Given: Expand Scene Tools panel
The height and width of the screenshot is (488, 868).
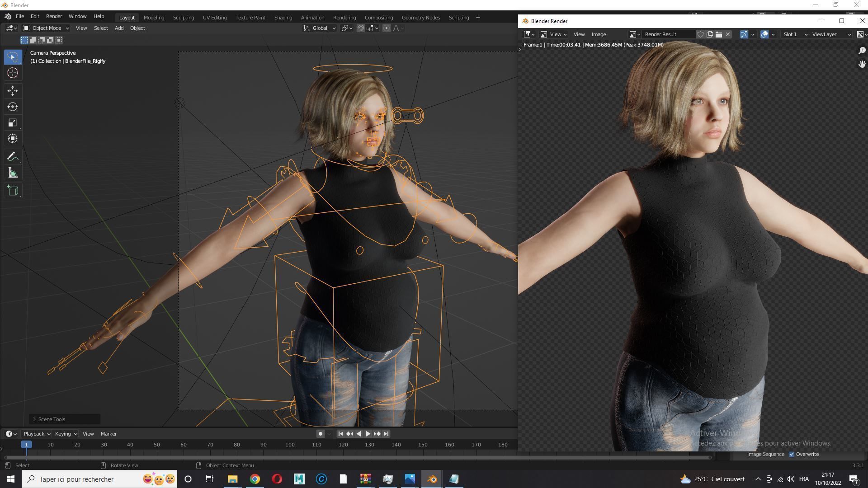Looking at the screenshot, I should [65, 419].
